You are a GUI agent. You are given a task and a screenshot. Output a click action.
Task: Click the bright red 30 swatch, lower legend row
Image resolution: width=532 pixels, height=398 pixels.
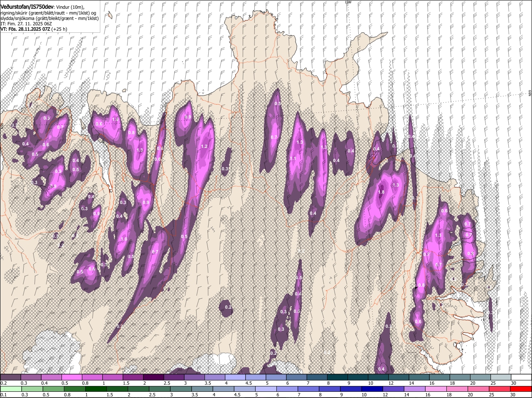pos(521,389)
